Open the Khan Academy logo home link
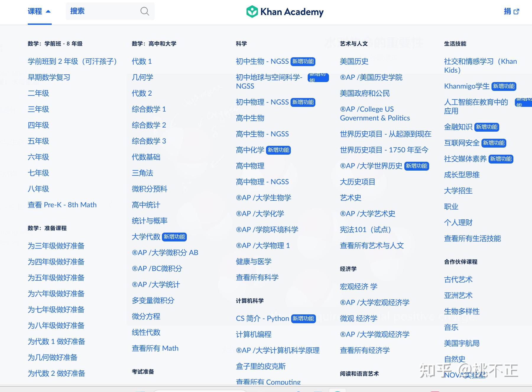 [x=285, y=12]
